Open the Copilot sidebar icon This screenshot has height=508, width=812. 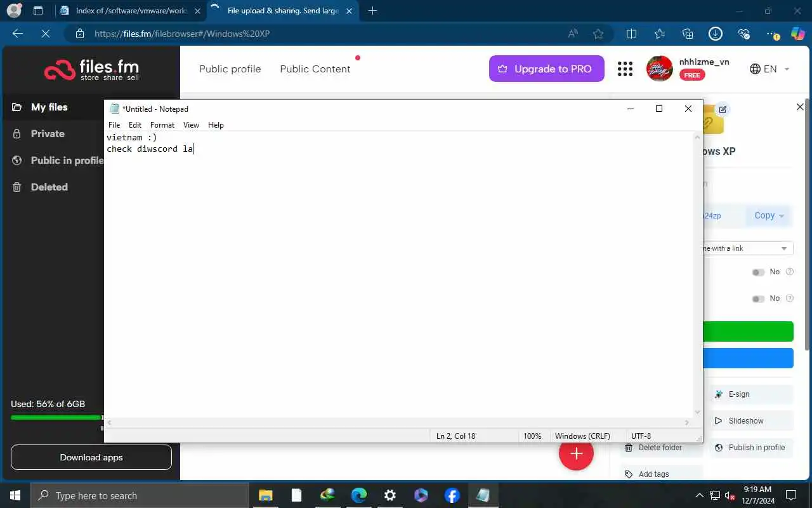798,34
